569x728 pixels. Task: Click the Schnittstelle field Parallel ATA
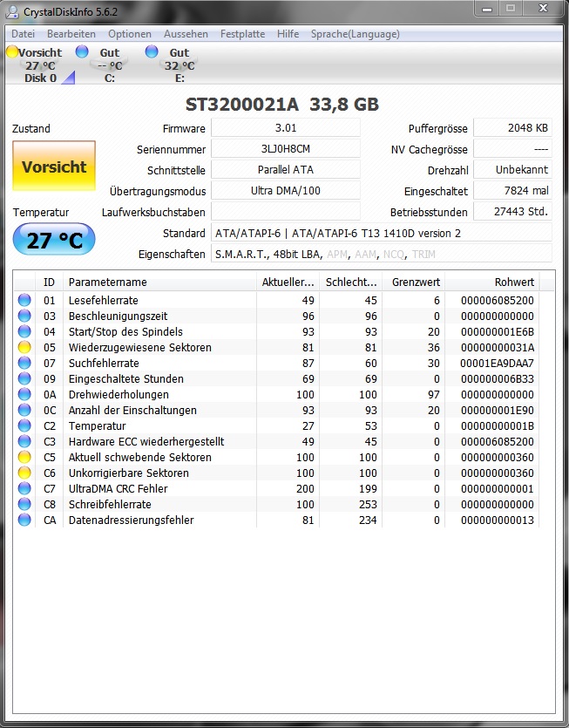pos(286,169)
